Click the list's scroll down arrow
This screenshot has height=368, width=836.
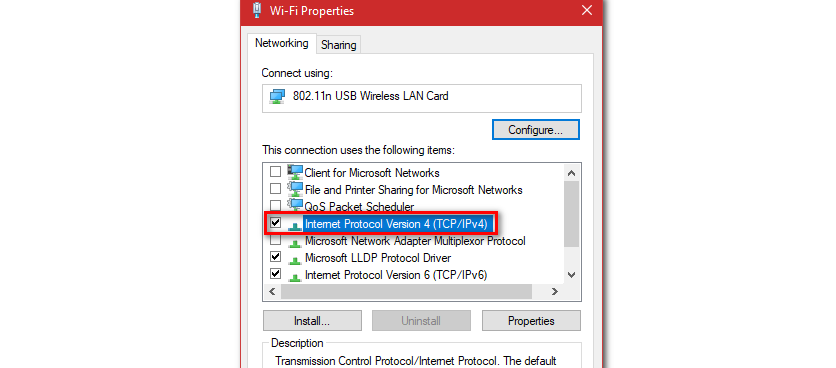pyautogui.click(x=572, y=275)
